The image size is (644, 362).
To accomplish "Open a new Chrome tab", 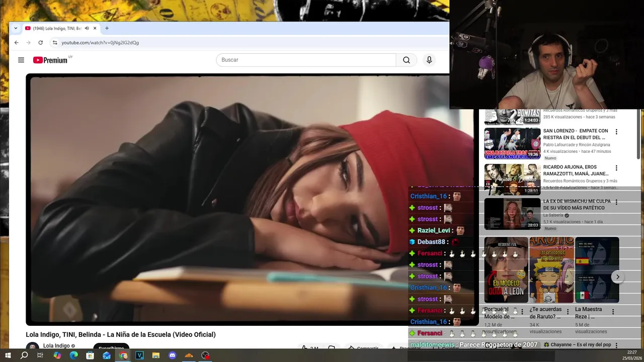I will coord(107,28).
